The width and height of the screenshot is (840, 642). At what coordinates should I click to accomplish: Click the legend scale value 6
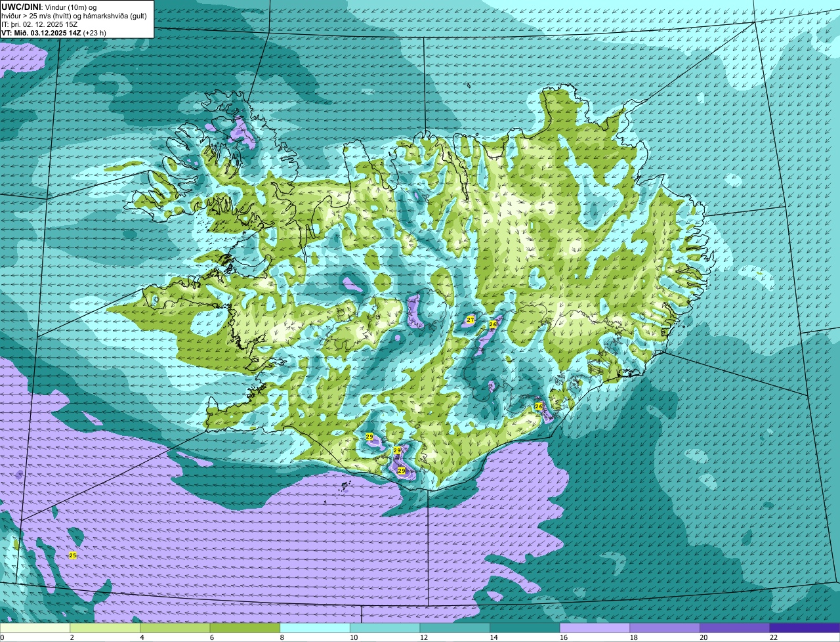211,637
